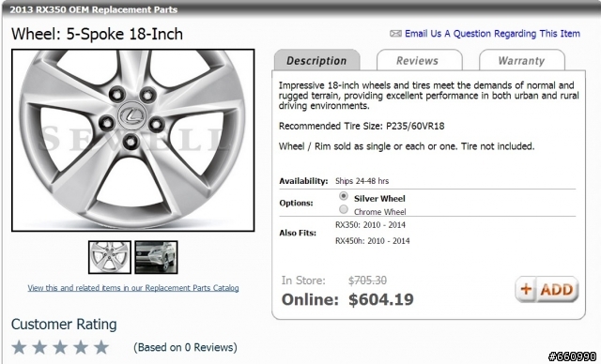Click the fifth rating star
This screenshot has height=364, width=601.
click(x=101, y=347)
